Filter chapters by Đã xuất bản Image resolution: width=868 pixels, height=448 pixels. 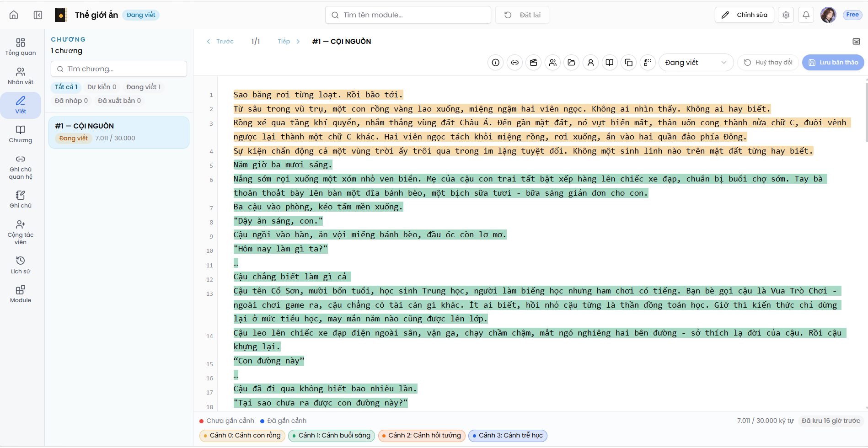click(119, 101)
